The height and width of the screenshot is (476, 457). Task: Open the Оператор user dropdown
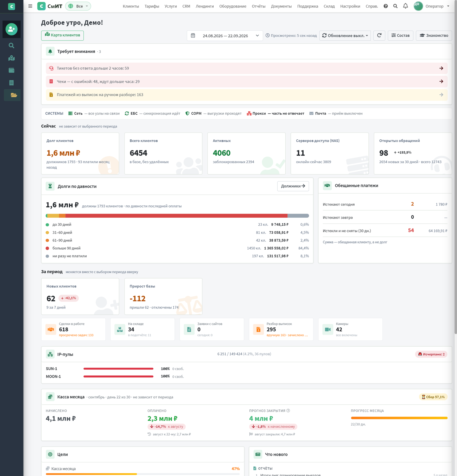pyautogui.click(x=437, y=6)
